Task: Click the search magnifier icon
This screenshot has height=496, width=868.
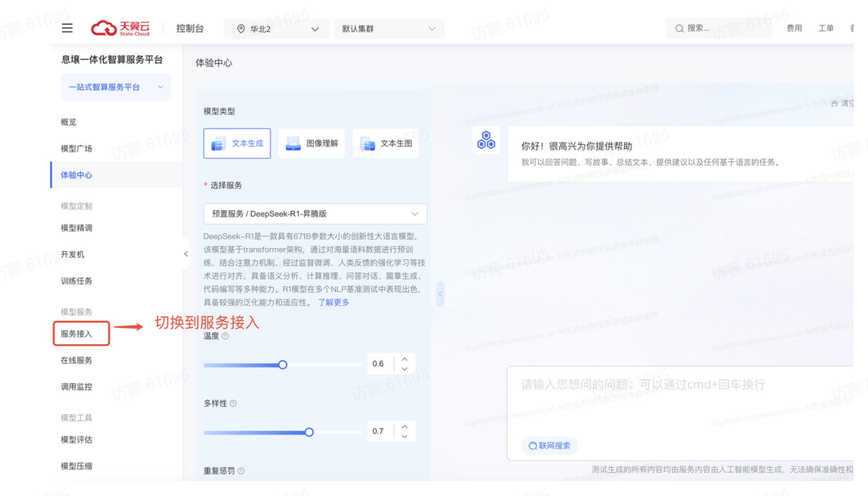Action: pyautogui.click(x=680, y=29)
